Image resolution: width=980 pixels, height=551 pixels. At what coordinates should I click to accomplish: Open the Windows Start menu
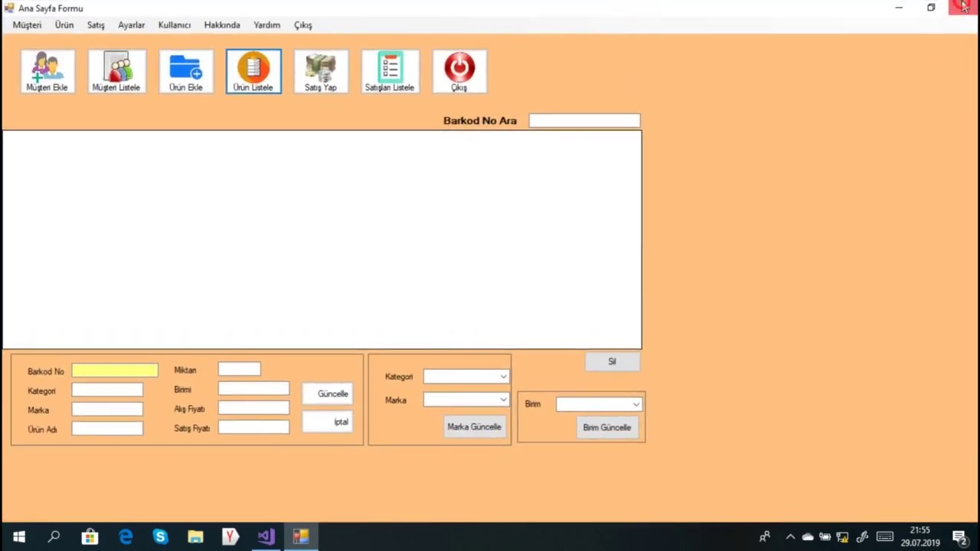[x=18, y=536]
